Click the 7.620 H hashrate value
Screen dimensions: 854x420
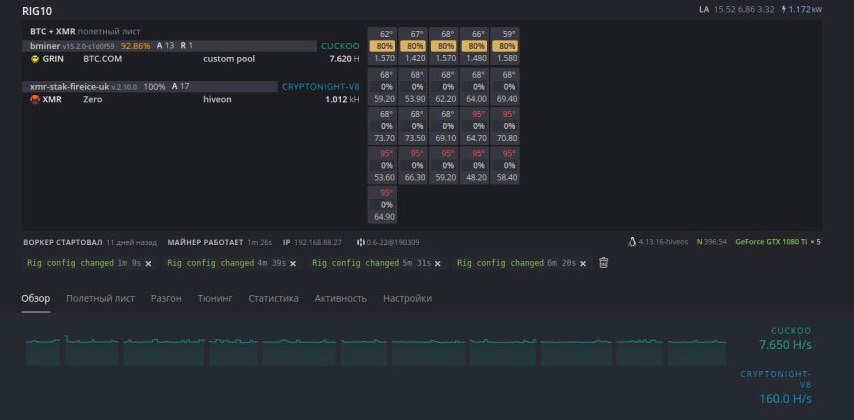point(344,59)
